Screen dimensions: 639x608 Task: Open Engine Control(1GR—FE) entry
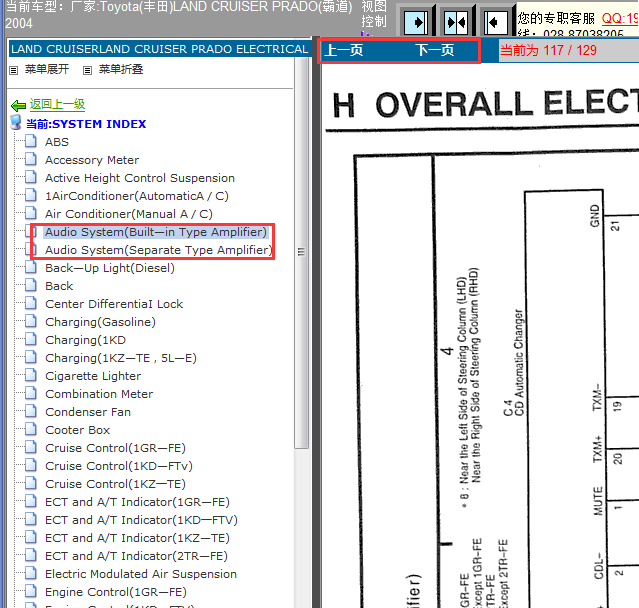(x=116, y=592)
